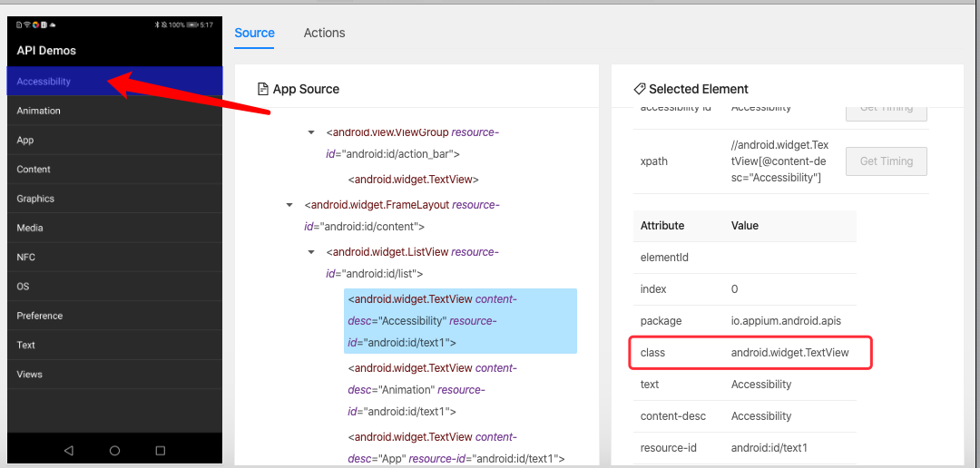Select the App TextView source node
This screenshot has height=468, width=980.
point(456,447)
